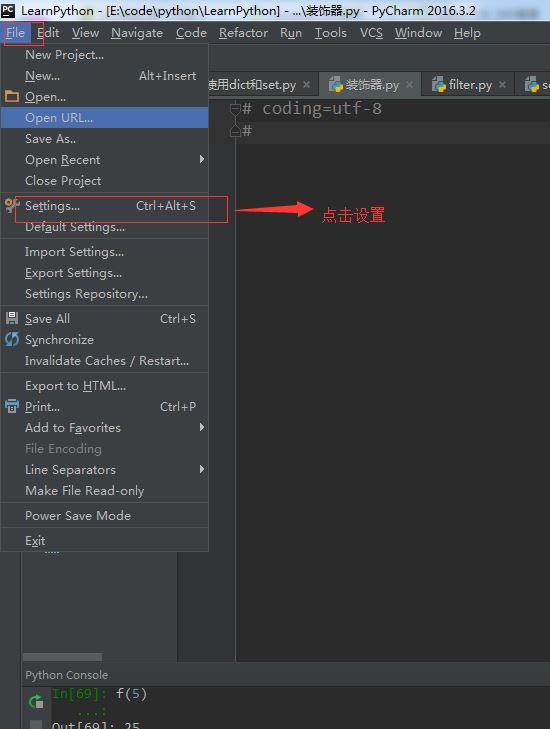Click the rerun icon in Python Console
The width and height of the screenshot is (550, 729).
(x=36, y=701)
